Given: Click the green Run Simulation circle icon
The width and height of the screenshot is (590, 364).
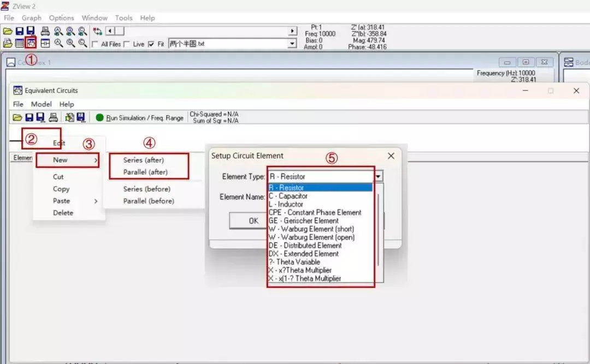Looking at the screenshot, I should [99, 118].
